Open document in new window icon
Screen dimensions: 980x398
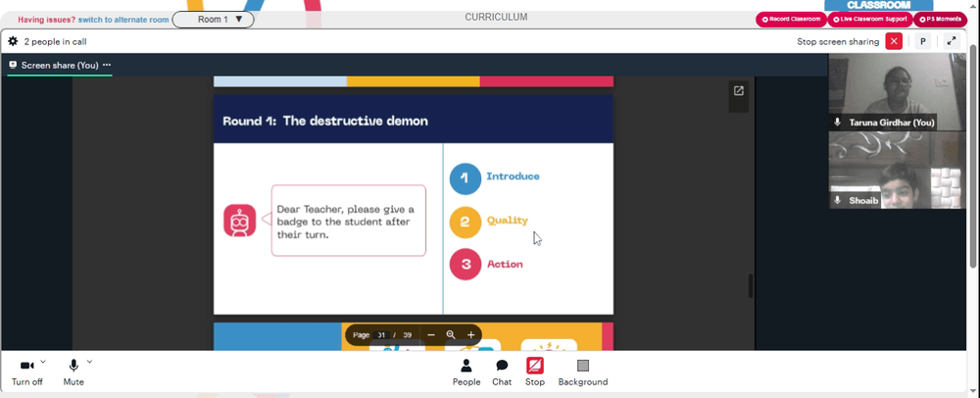[x=738, y=91]
